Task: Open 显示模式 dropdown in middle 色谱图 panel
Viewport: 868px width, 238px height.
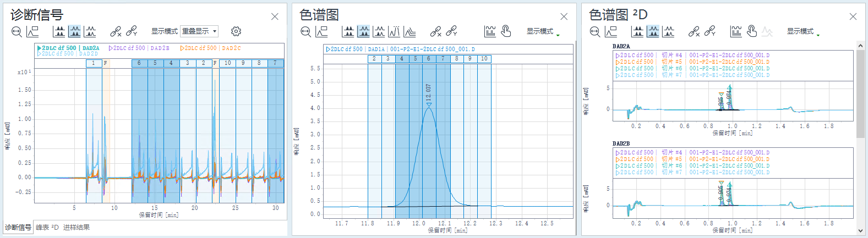Action: pyautogui.click(x=543, y=31)
